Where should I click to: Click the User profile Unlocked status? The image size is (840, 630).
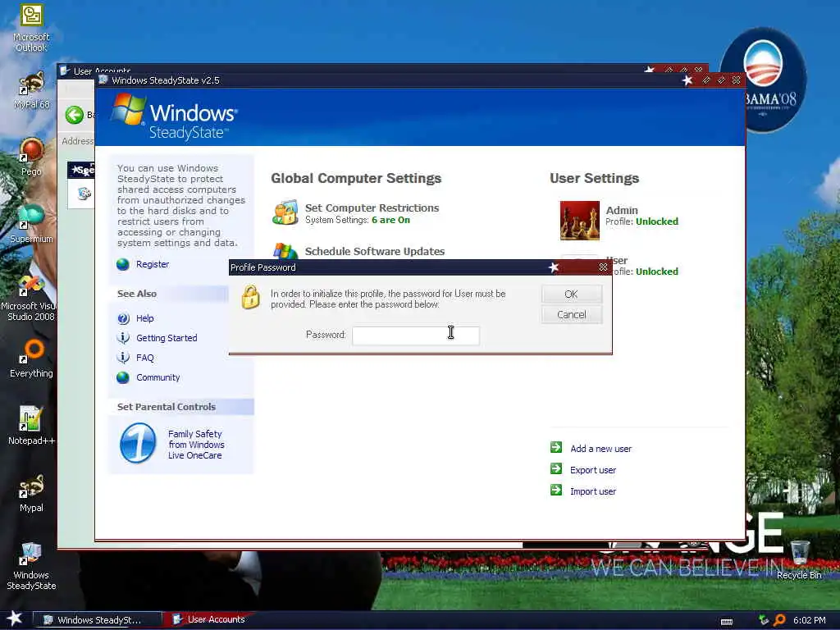pyautogui.click(x=657, y=272)
